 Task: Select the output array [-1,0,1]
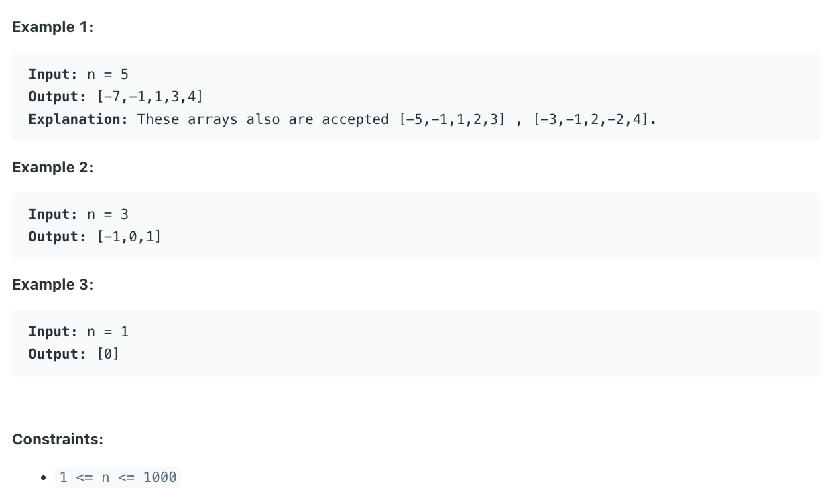(129, 237)
